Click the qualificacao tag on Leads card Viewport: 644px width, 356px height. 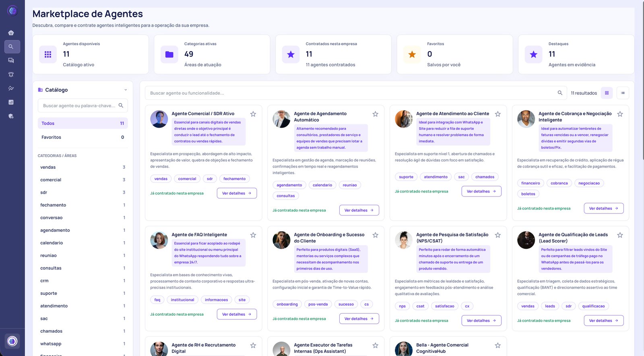pos(593,306)
